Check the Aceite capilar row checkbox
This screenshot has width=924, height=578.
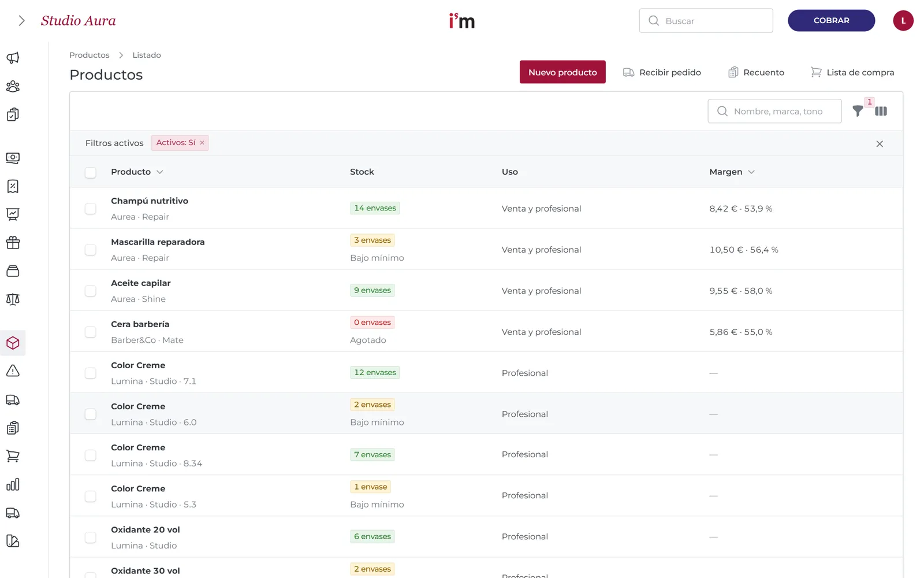(91, 291)
